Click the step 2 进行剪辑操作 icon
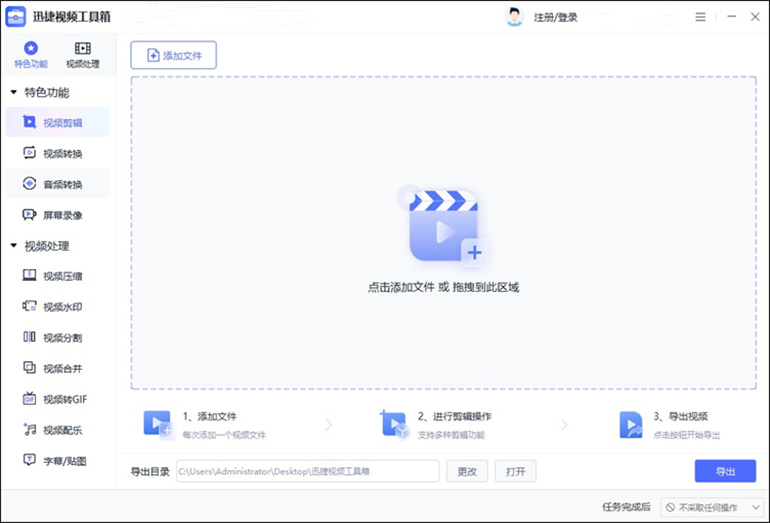 coord(394,424)
